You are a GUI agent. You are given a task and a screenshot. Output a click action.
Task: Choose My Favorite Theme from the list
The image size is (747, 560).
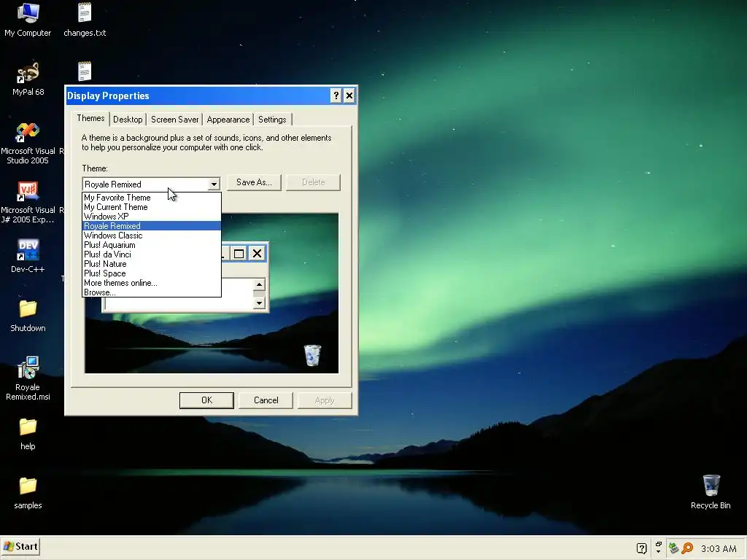click(152, 197)
